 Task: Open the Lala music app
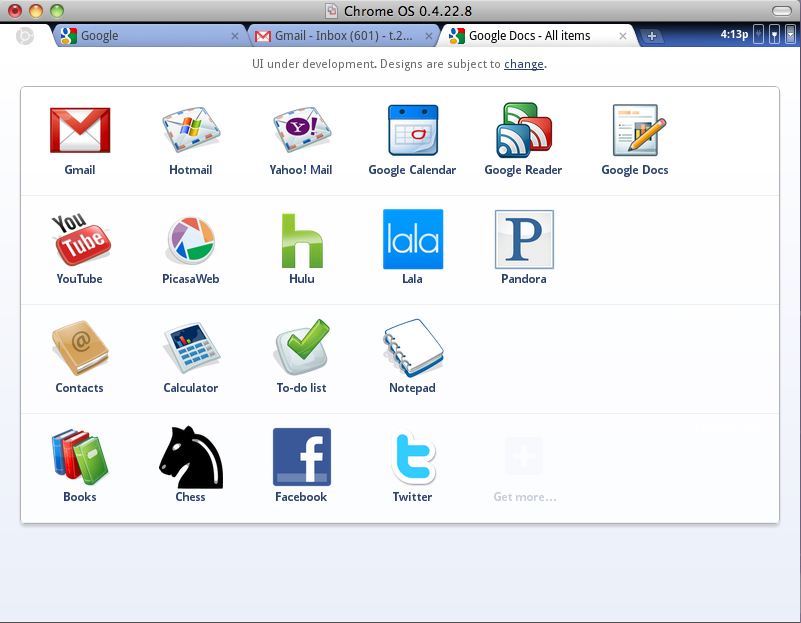413,239
